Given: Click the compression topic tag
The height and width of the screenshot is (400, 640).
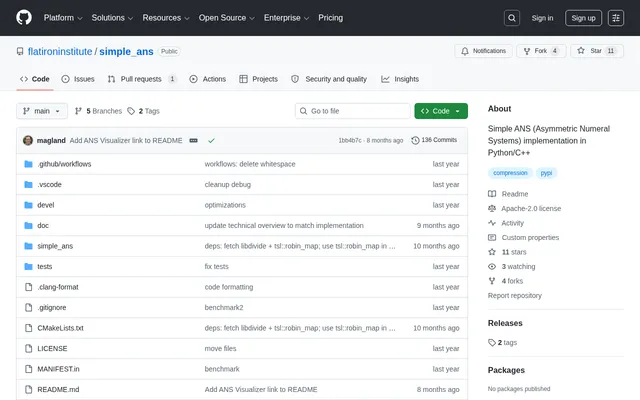Looking at the screenshot, I should pyautogui.click(x=510, y=173).
